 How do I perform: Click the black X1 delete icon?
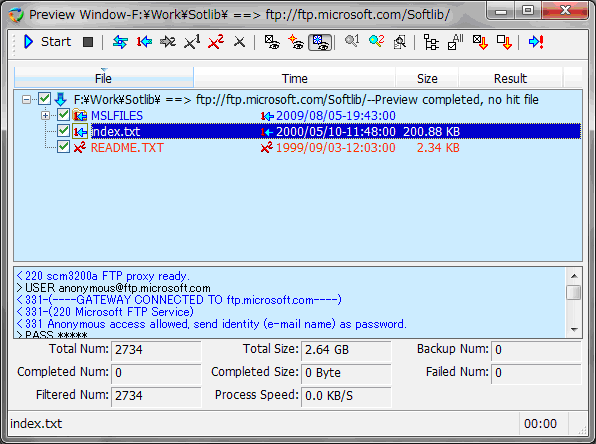click(192, 42)
